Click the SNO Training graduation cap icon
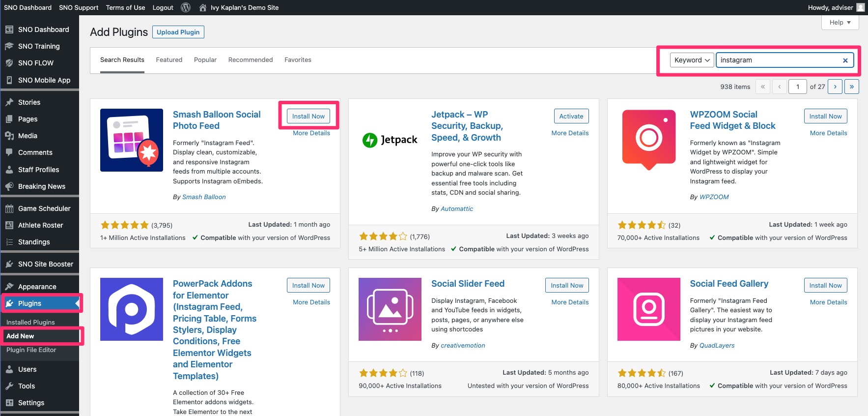The image size is (868, 416). point(9,46)
